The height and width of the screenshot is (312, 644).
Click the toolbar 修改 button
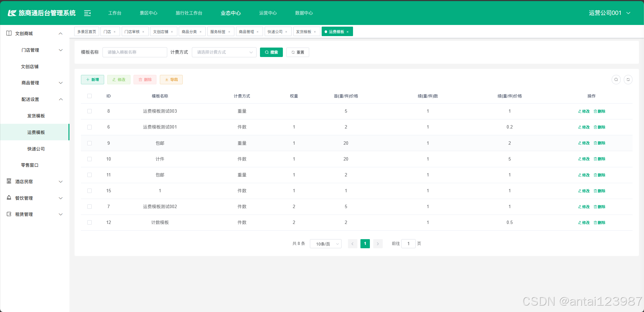click(119, 80)
